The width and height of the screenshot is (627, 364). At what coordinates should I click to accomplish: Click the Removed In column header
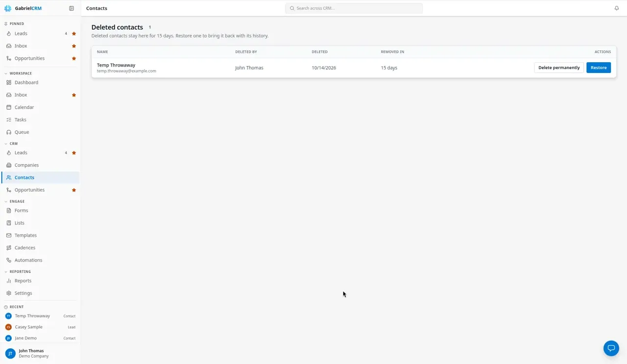tap(392, 52)
